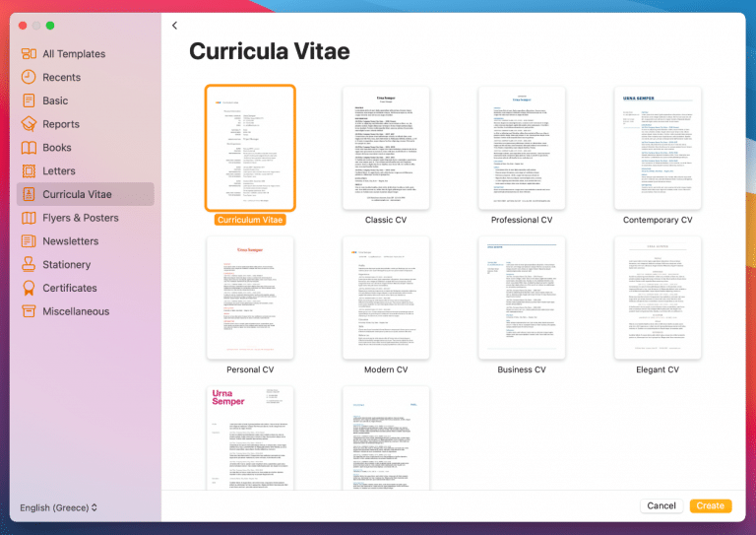Viewport: 756px width, 535px height.
Task: Click the Modern CV label
Action: click(x=386, y=369)
